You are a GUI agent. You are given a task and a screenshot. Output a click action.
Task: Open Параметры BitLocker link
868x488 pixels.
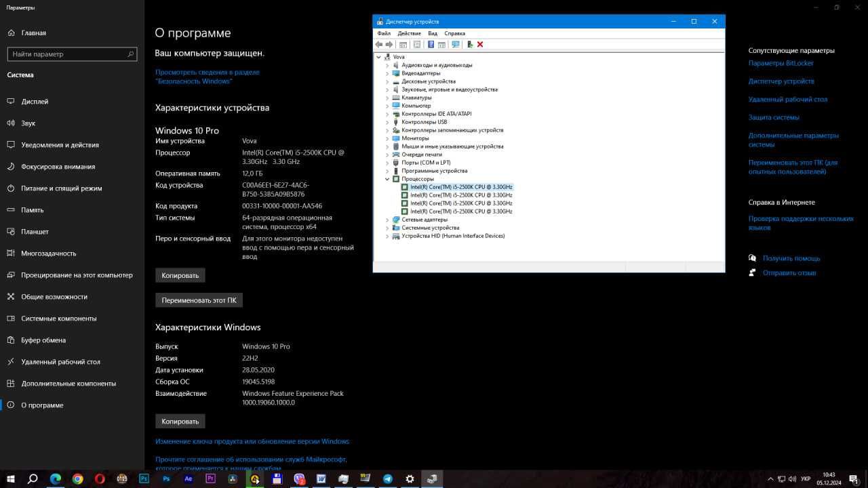(x=781, y=63)
